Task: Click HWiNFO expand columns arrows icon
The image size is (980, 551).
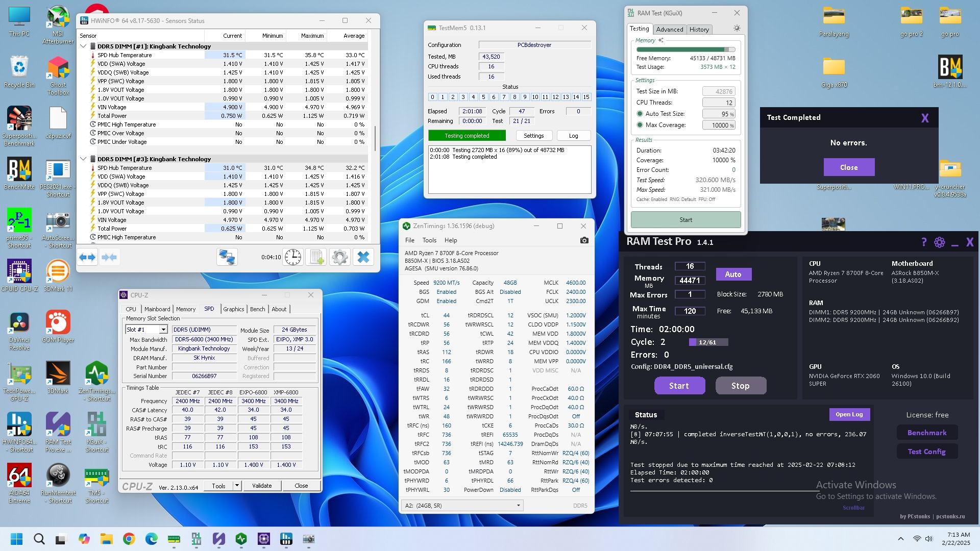Action: [87, 257]
